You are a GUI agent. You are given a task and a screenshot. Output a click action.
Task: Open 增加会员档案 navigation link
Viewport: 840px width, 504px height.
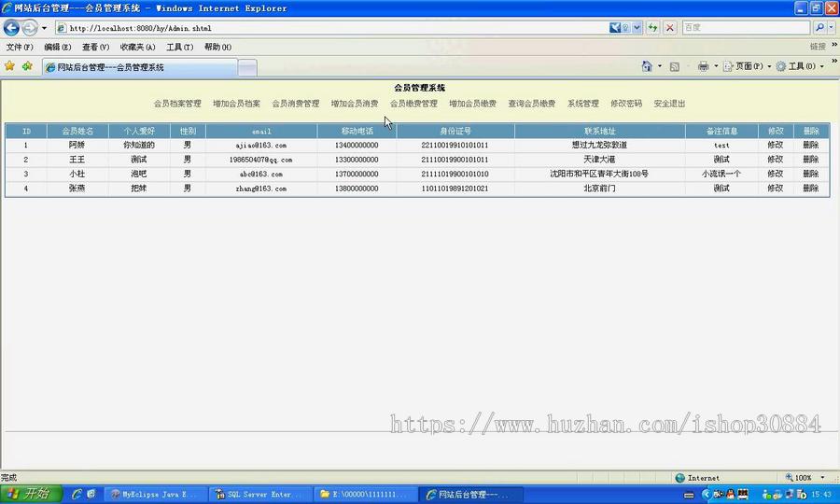236,104
